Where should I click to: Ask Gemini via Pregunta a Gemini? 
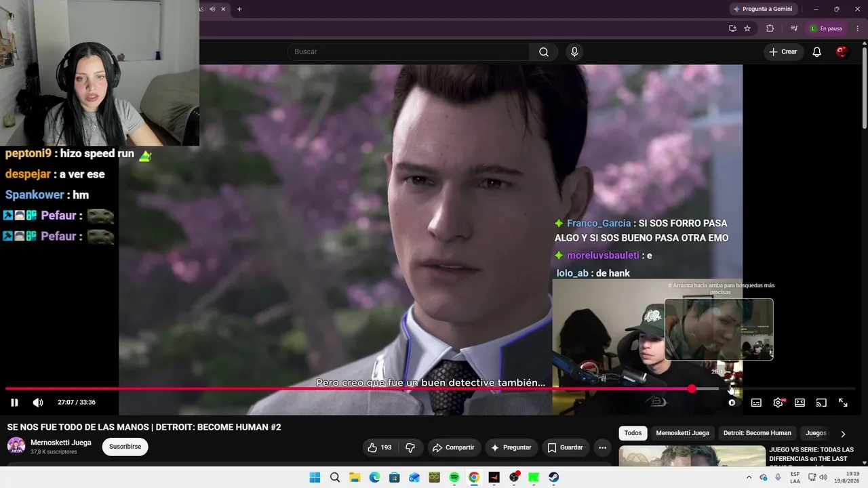[762, 9]
